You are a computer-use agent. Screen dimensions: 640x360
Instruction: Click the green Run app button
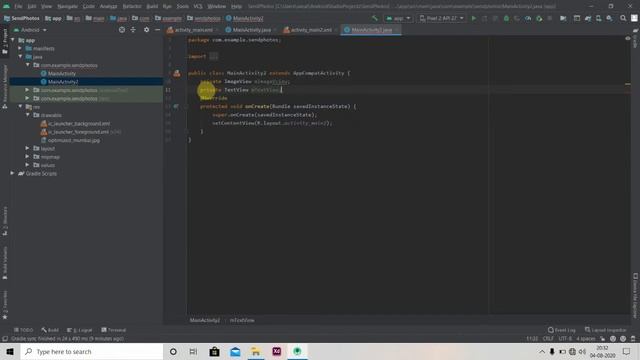tap(473, 18)
